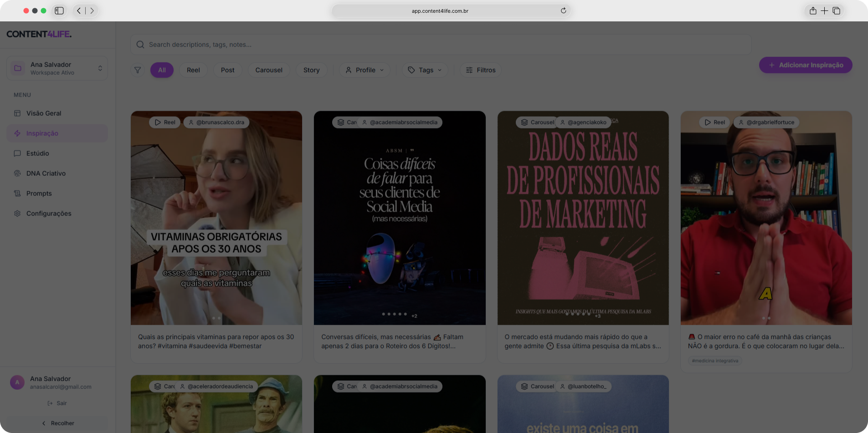Click the 'Conversas difíceis, mas necessárias' description
The image size is (868, 433).
392,341
